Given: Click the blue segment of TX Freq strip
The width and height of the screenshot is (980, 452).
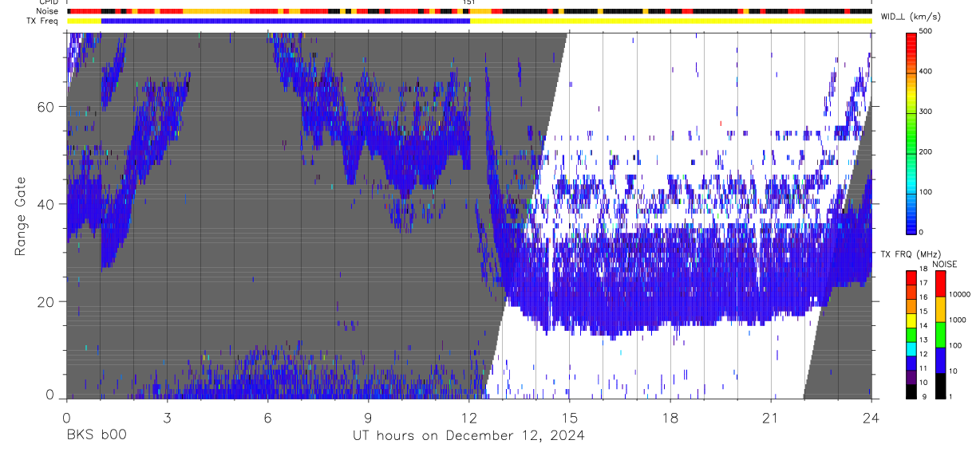Looking at the screenshot, I should [x=286, y=21].
